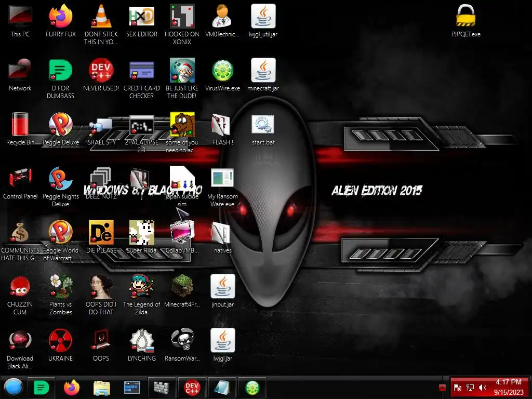Viewport: 532px width, 399px height.
Task: Click the small red tray overflow icon
Action: tap(442, 388)
